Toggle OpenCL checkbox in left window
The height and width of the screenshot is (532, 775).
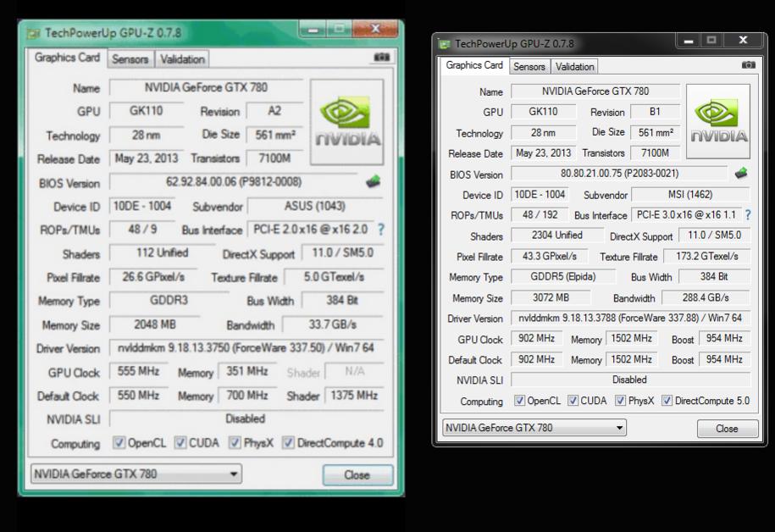coord(119,442)
